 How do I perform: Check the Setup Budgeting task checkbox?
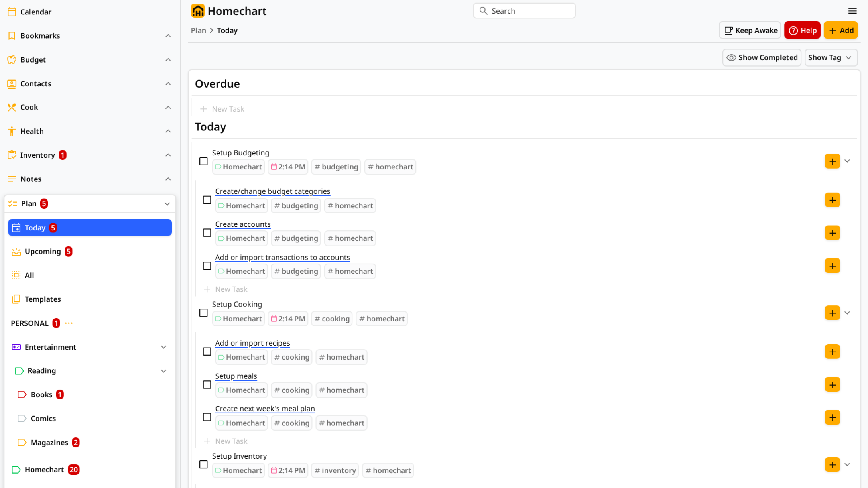click(x=203, y=161)
